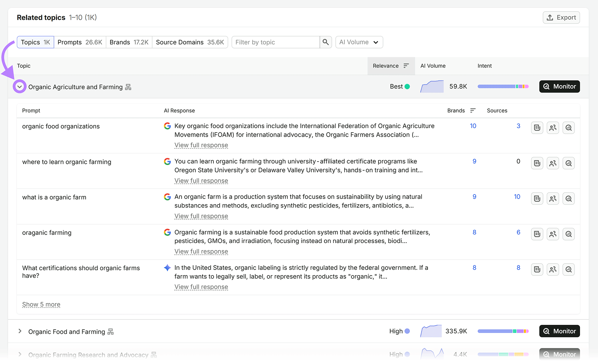Image resolution: width=598 pixels, height=364 pixels.
Task: View full response for organic food organizations
Action: pos(201,145)
